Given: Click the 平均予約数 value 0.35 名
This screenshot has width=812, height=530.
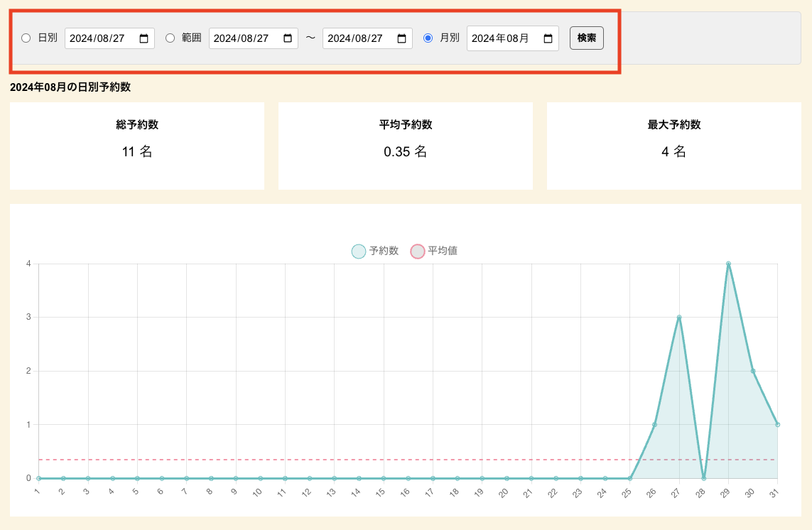Looking at the screenshot, I should pyautogui.click(x=406, y=152).
